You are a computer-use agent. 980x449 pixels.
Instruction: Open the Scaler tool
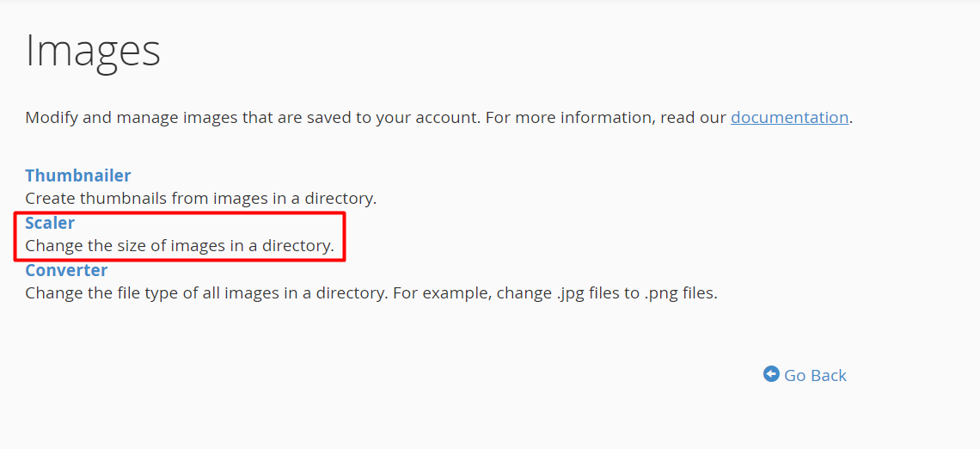pos(50,223)
